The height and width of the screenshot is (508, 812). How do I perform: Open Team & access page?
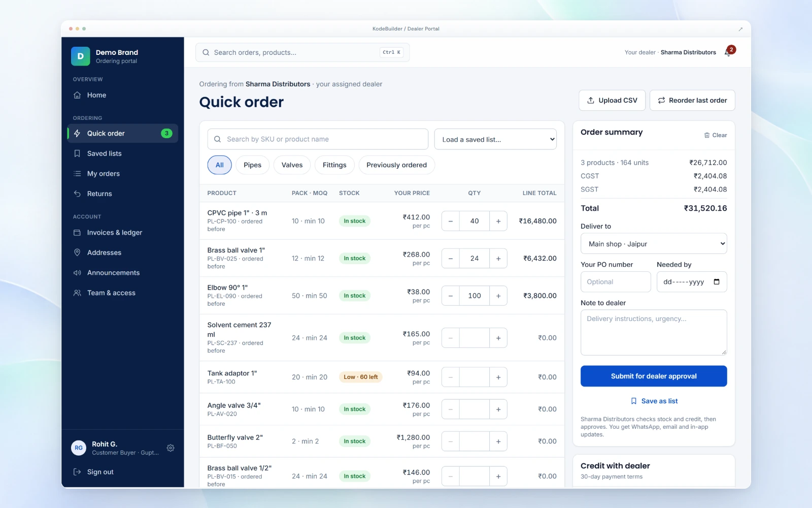coord(122,293)
